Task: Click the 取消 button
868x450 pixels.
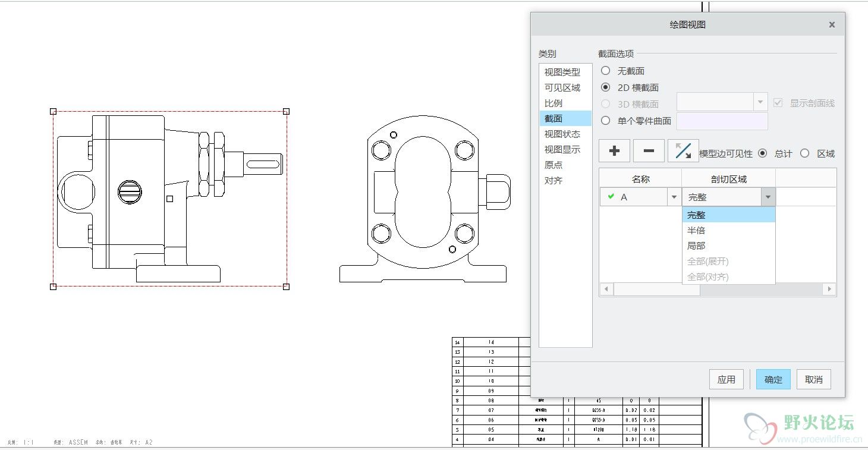Action: [x=814, y=379]
